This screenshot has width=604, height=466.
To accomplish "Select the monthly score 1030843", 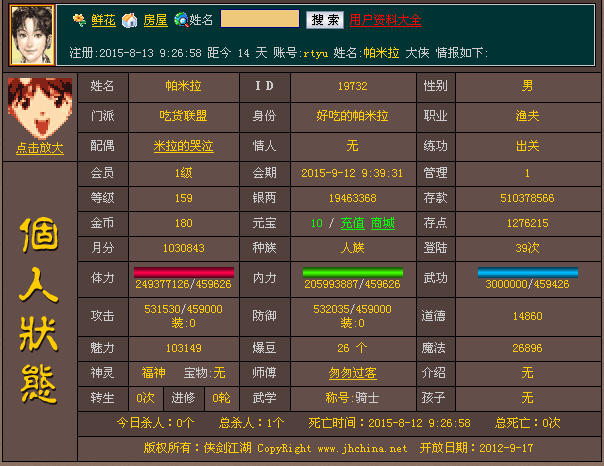I will (184, 248).
